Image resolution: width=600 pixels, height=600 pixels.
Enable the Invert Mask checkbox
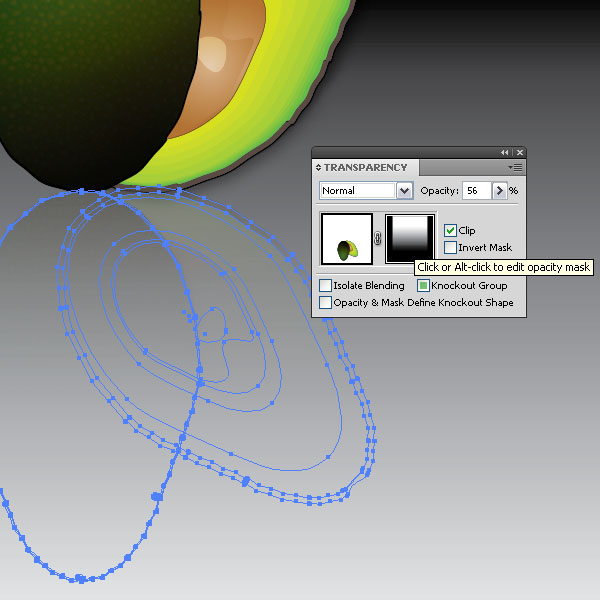pyautogui.click(x=450, y=248)
